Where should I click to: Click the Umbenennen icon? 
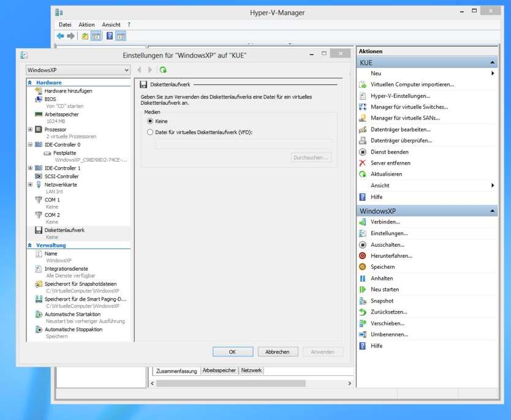(362, 334)
